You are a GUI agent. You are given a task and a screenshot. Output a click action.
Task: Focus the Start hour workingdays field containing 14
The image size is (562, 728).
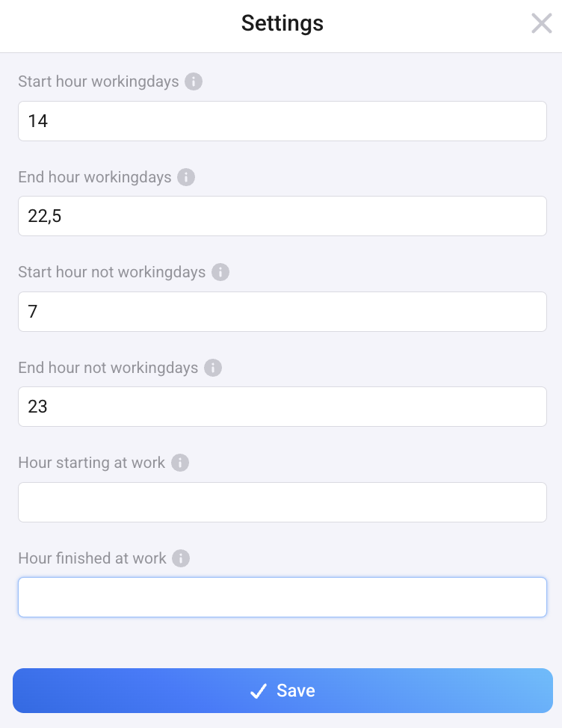(x=282, y=121)
